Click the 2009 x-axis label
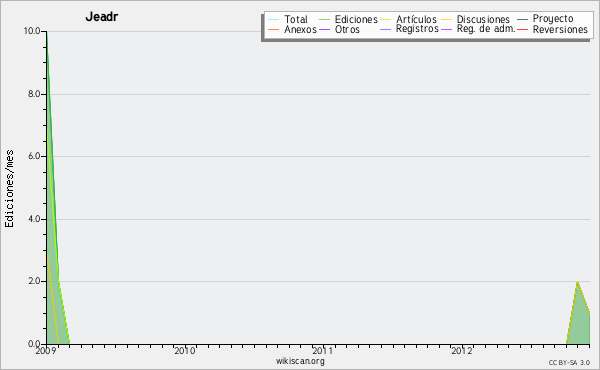Image resolution: width=600 pixels, height=370 pixels. [x=46, y=350]
